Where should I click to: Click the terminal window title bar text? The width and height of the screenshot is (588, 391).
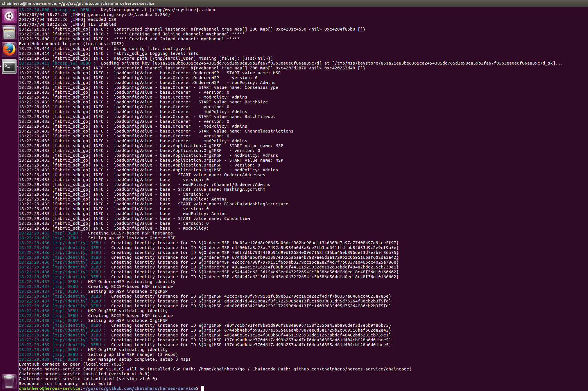(78, 3)
